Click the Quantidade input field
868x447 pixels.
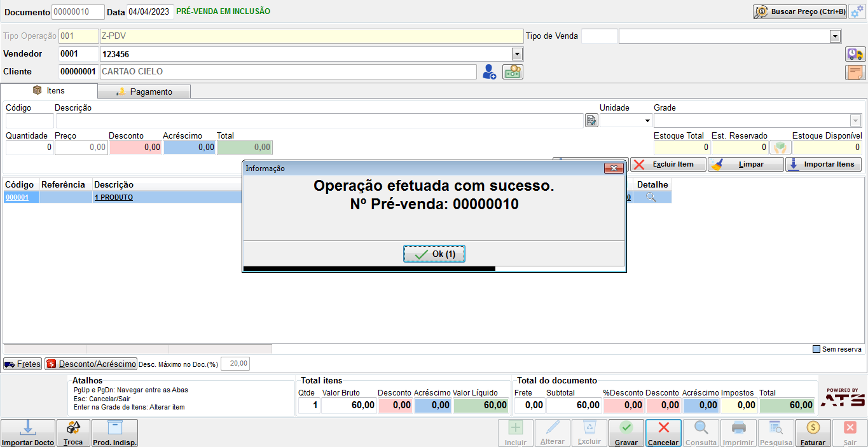point(29,148)
